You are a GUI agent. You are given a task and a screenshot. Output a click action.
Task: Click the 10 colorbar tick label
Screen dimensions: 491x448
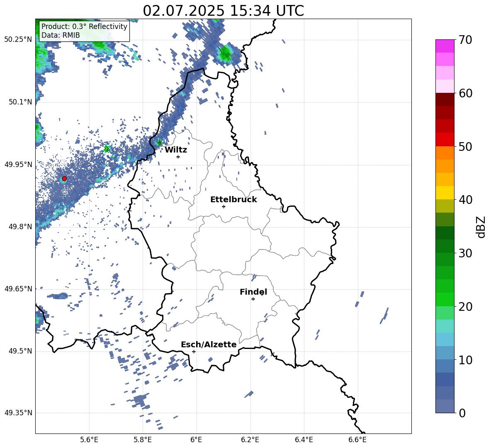pyautogui.click(x=465, y=360)
